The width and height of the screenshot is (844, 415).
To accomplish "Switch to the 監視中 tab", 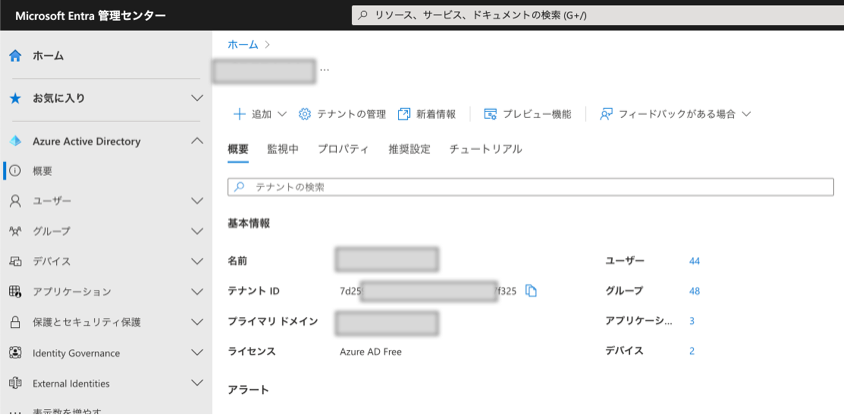I will tap(283, 150).
